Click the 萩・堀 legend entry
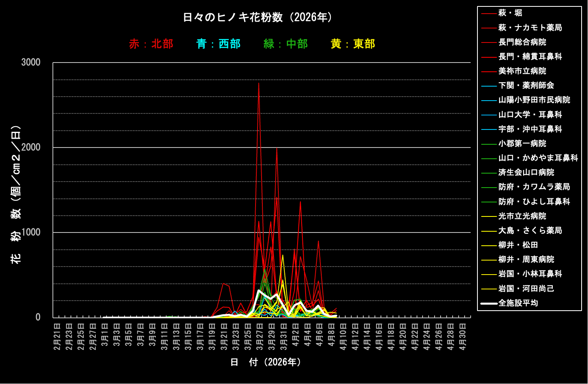This screenshot has height=384, width=588. [510, 13]
